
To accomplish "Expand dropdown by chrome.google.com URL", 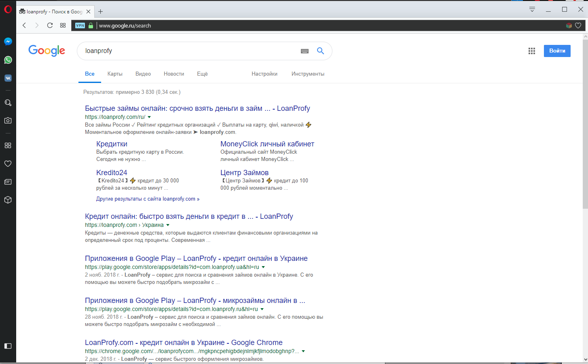I will [x=303, y=351].
